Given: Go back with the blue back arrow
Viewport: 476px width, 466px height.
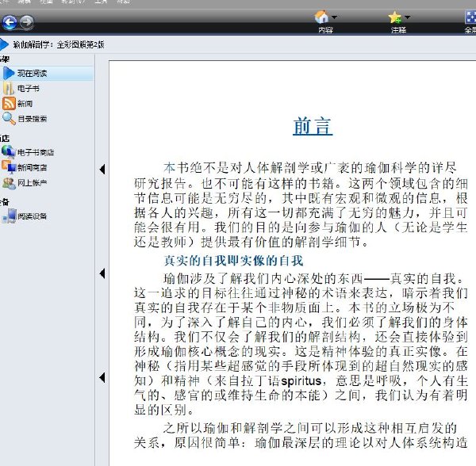Looking at the screenshot, I should pos(9,22).
